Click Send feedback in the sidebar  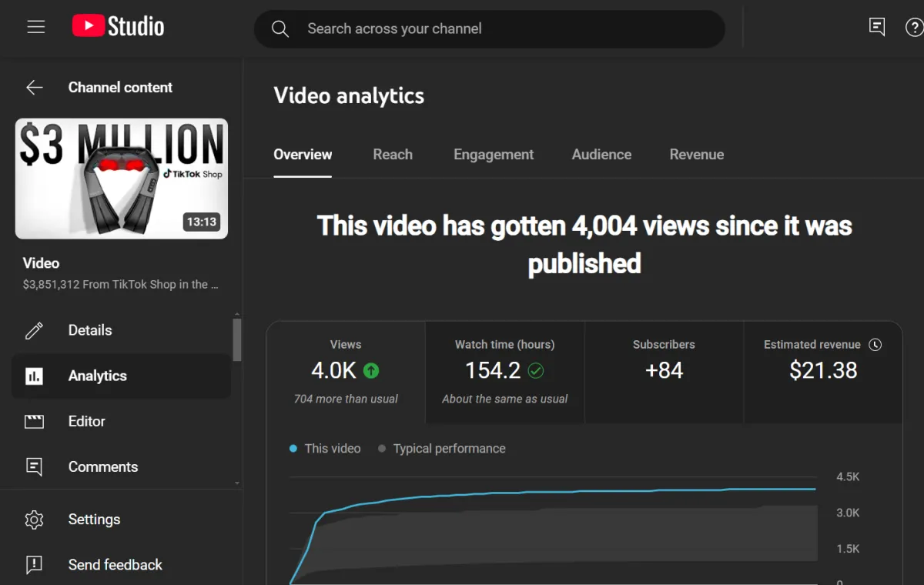(121, 565)
